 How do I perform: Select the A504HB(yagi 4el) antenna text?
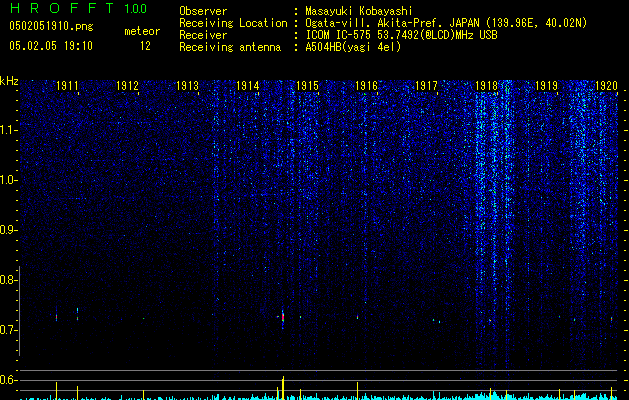point(353,47)
